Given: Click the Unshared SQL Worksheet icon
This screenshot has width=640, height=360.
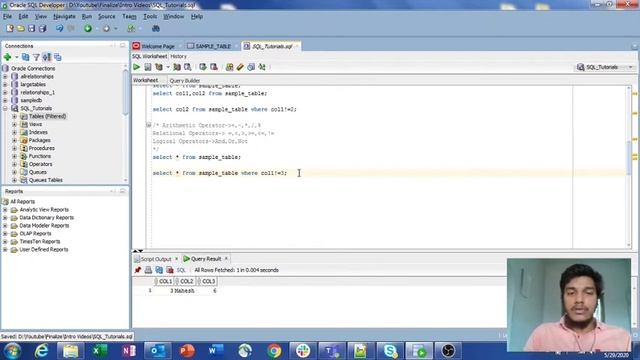Looking at the screenshot, I should coord(229,67).
